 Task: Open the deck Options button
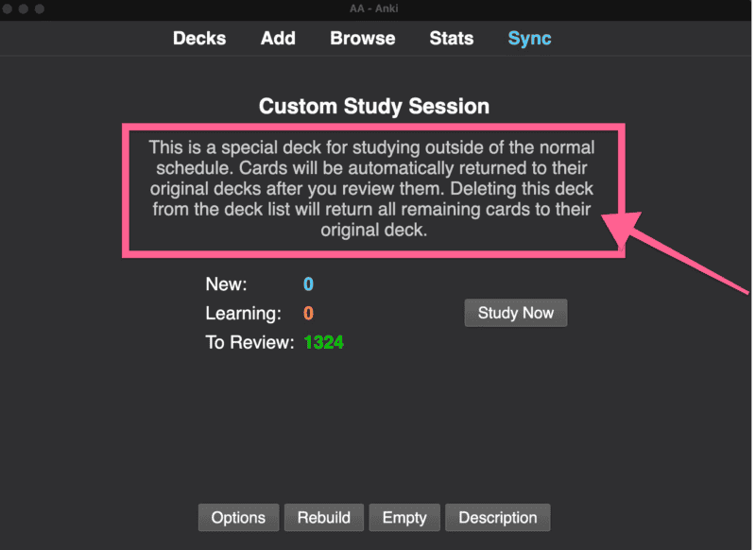pyautogui.click(x=238, y=517)
